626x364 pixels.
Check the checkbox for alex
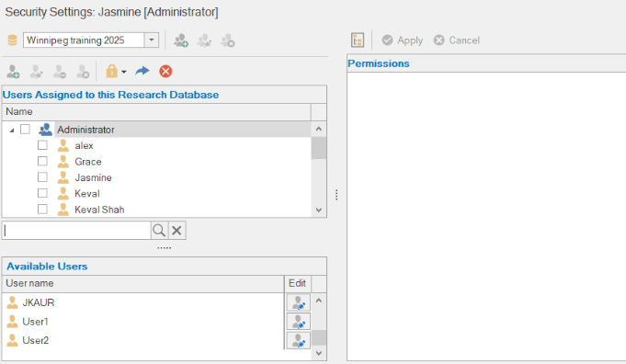[x=42, y=145]
